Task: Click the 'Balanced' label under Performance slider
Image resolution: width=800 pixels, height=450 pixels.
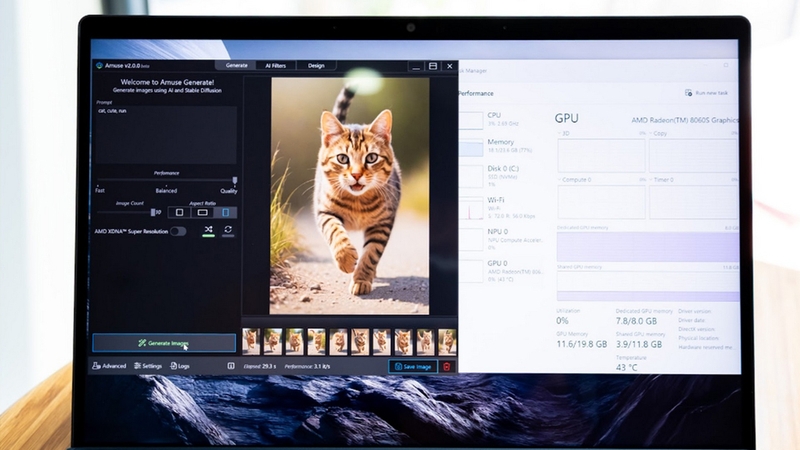Action: 166,191
